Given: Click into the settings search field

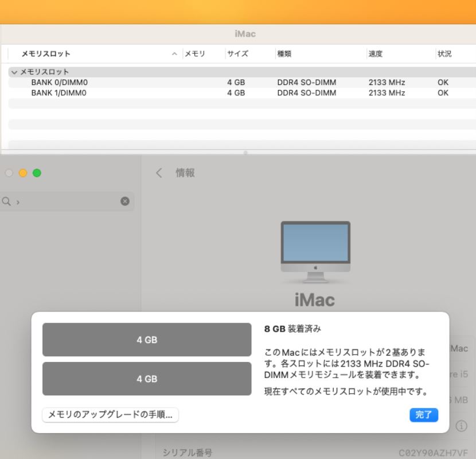Looking at the screenshot, I should click(x=67, y=201).
